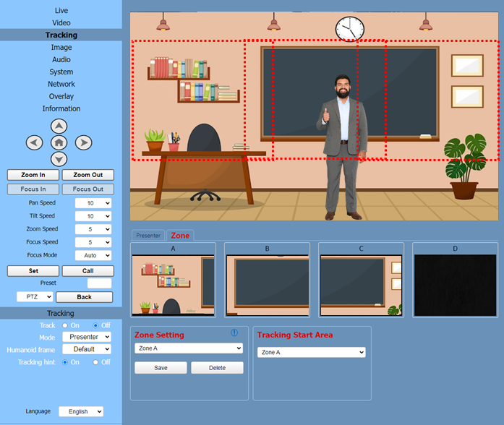
Task: Open the PTZ dropdown
Action: point(35,296)
